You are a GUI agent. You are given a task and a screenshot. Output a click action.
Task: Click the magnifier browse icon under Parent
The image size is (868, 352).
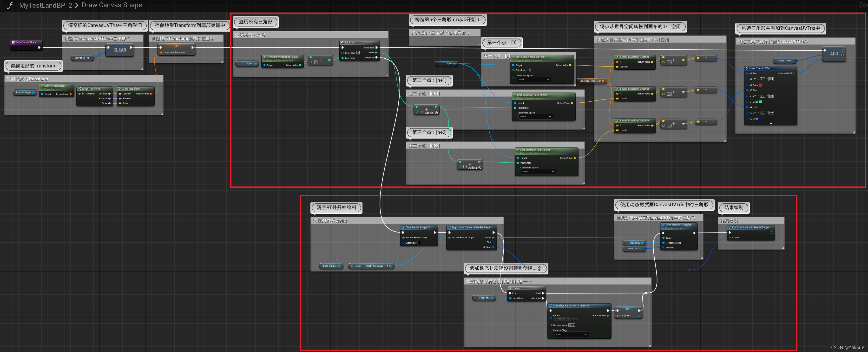[x=577, y=319]
